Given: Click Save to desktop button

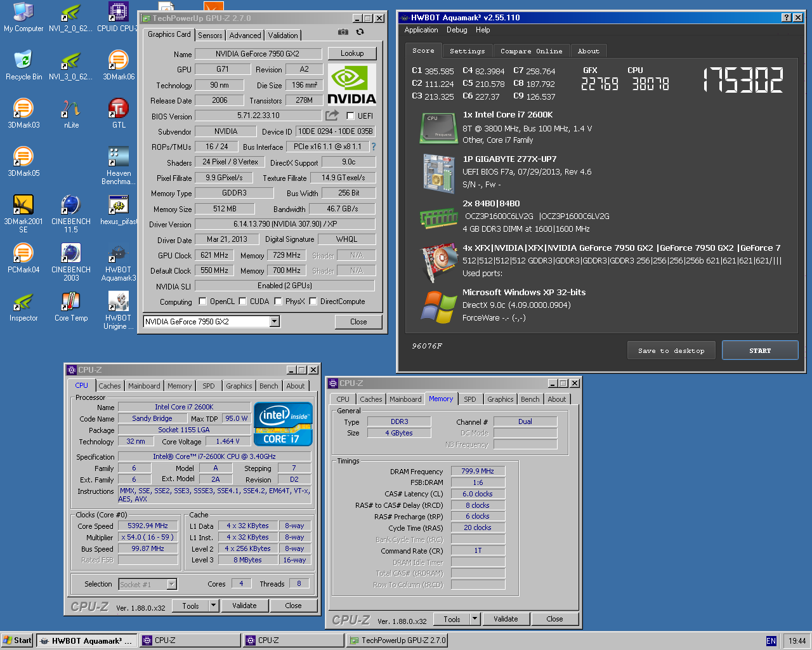Looking at the screenshot, I should point(671,350).
